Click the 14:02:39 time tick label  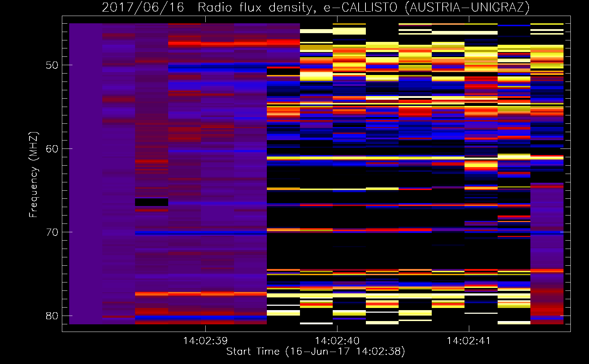205,341
